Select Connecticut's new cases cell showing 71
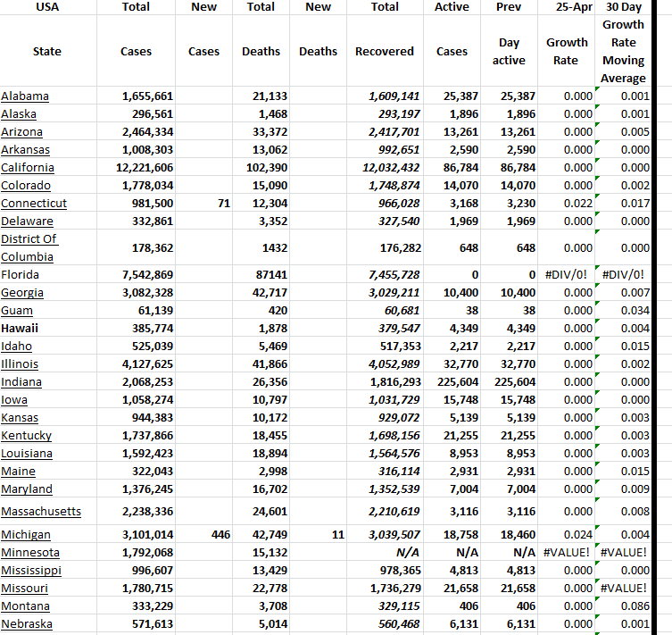The image size is (672, 635). pyautogui.click(x=204, y=204)
